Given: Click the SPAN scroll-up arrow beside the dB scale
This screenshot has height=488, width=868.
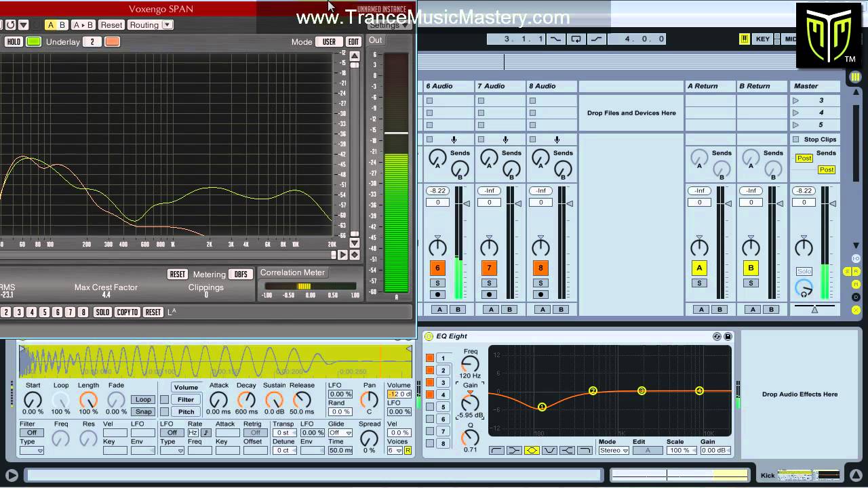Looking at the screenshot, I should pyautogui.click(x=354, y=56).
